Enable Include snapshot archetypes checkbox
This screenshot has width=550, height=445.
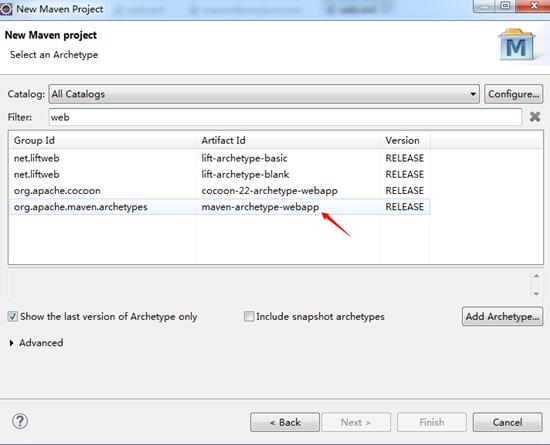tap(249, 317)
